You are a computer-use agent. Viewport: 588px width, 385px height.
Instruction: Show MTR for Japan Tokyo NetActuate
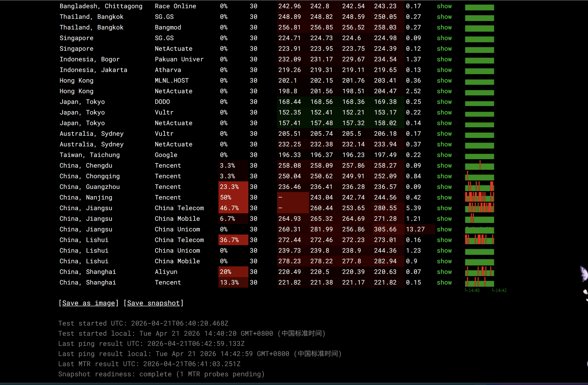tap(444, 123)
